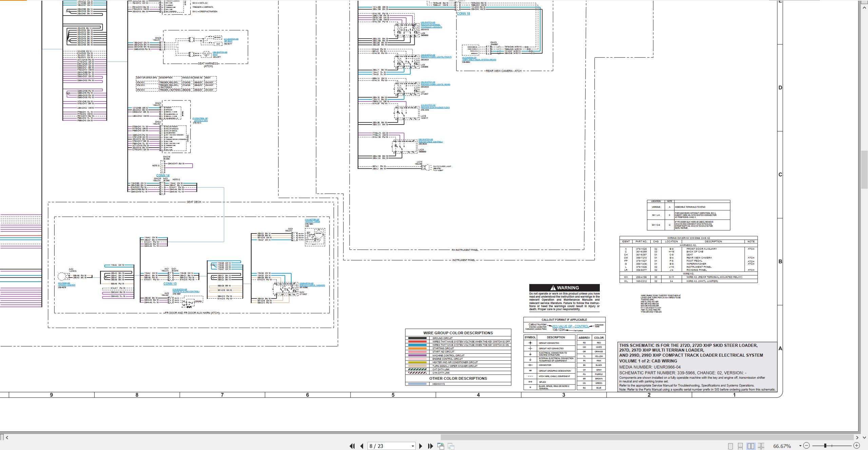
Task: Open the page number dropdown
Action: point(413,446)
